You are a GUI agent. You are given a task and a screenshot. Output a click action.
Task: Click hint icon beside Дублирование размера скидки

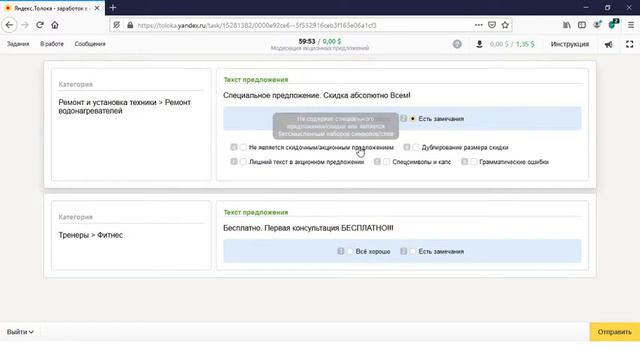click(x=407, y=147)
